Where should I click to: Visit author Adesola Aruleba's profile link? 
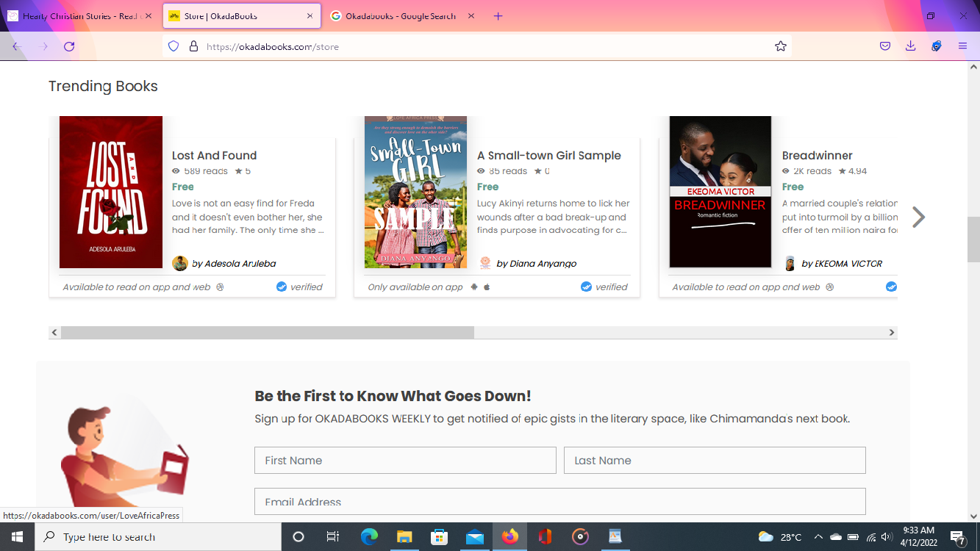pyautogui.click(x=234, y=264)
